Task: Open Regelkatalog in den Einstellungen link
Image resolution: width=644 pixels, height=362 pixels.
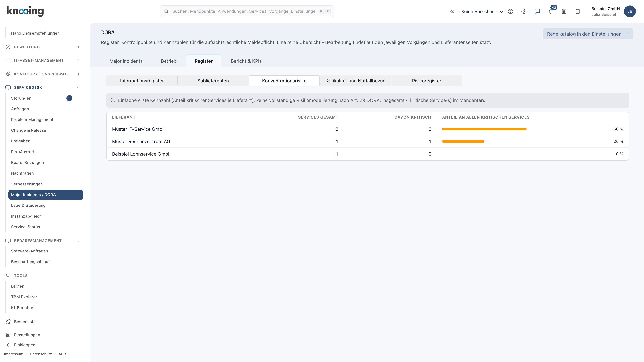Action: 588,34
